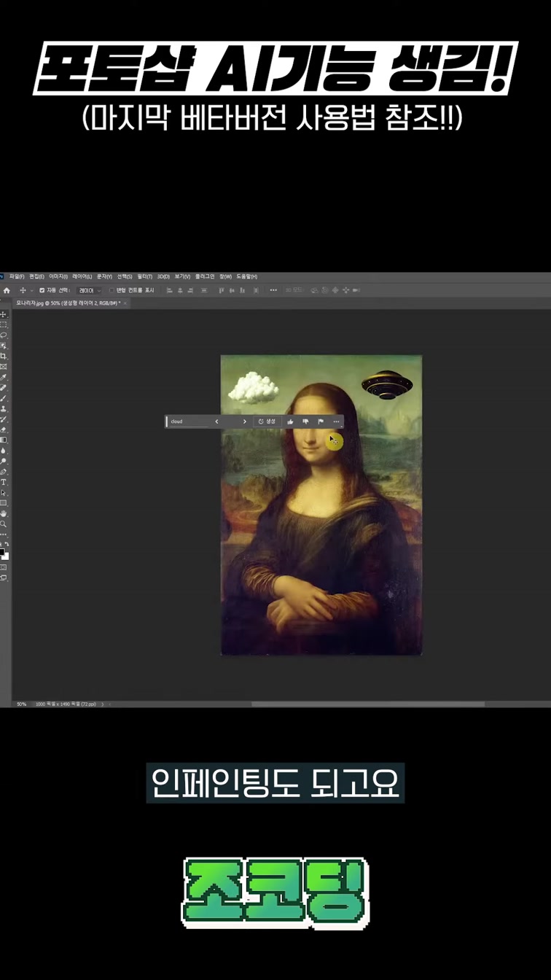Open the 편집(E) menu

coord(37,276)
